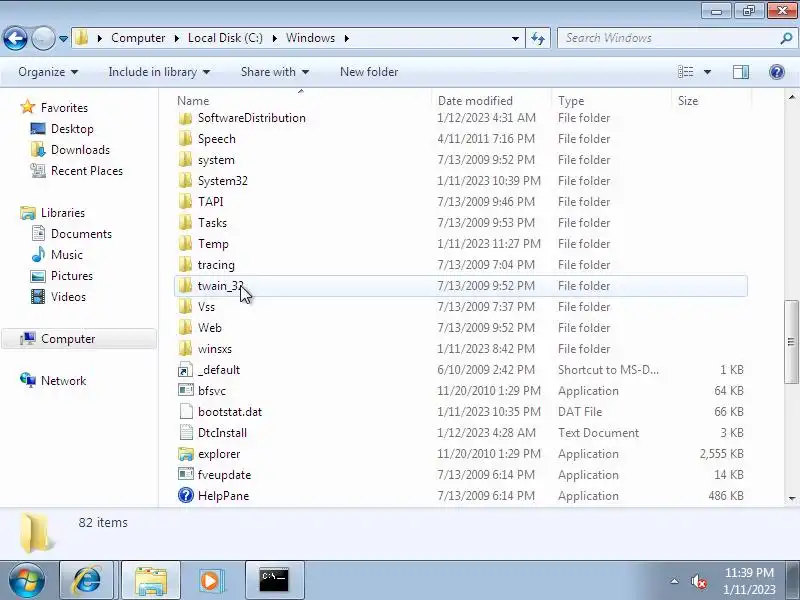Open Downloads in the navigation pane
Screen dimensions: 800x600
(x=80, y=149)
